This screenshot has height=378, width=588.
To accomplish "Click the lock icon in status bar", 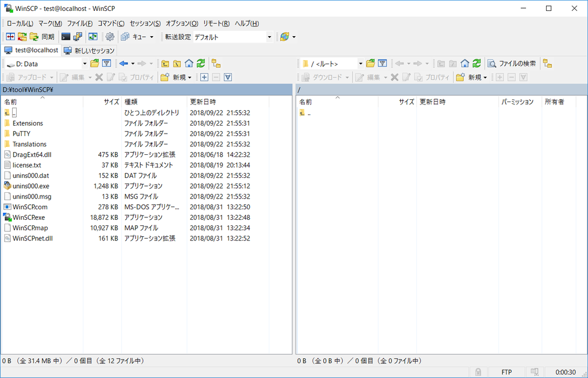I will (478, 372).
